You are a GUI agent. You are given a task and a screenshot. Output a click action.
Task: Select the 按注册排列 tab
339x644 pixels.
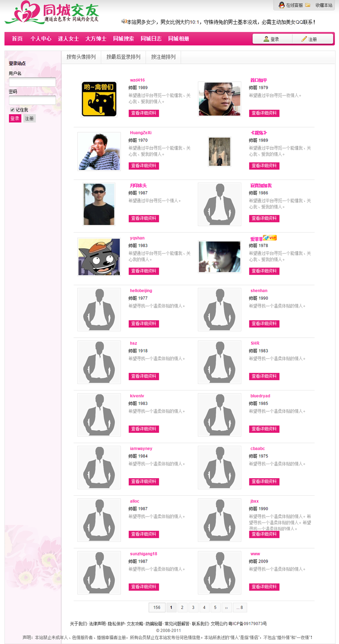pos(164,57)
